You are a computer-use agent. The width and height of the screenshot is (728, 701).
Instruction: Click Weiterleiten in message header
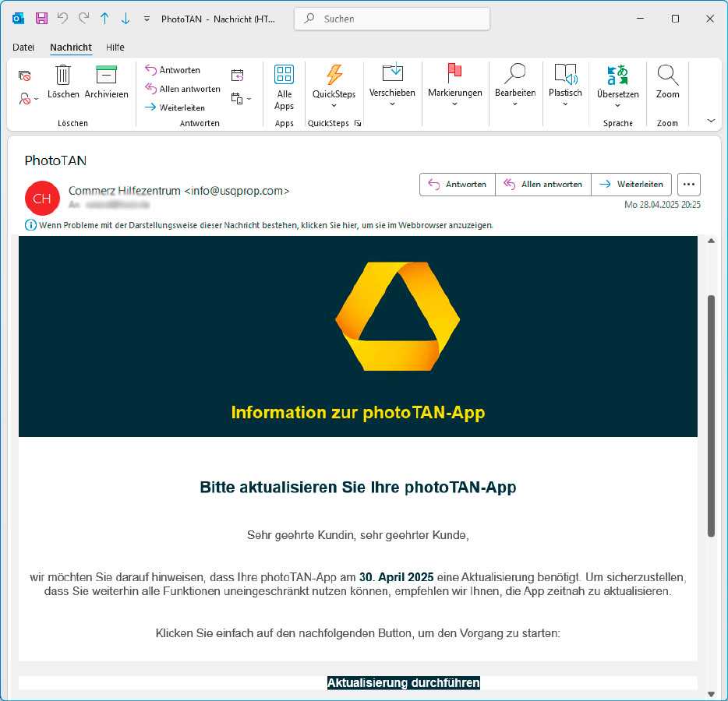(x=631, y=184)
